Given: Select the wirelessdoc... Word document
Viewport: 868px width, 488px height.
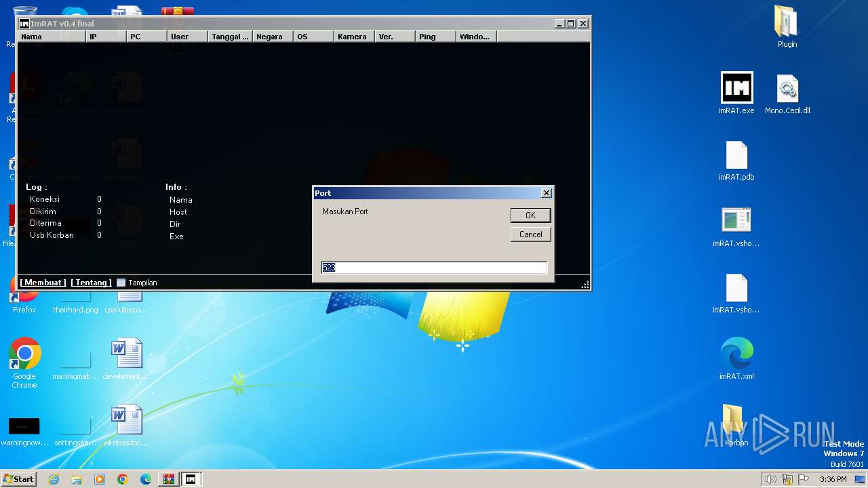Looking at the screenshot, I should pyautogui.click(x=126, y=426).
